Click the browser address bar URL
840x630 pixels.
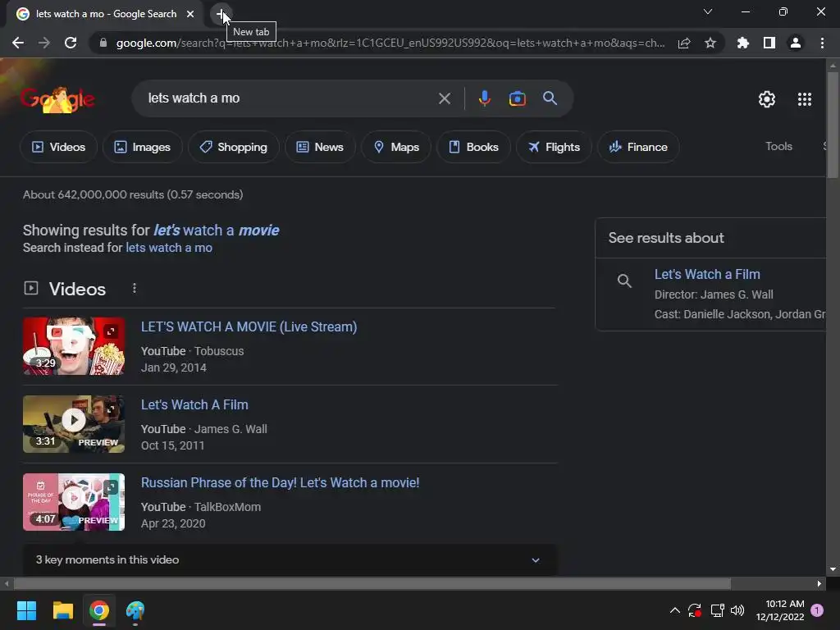point(390,43)
